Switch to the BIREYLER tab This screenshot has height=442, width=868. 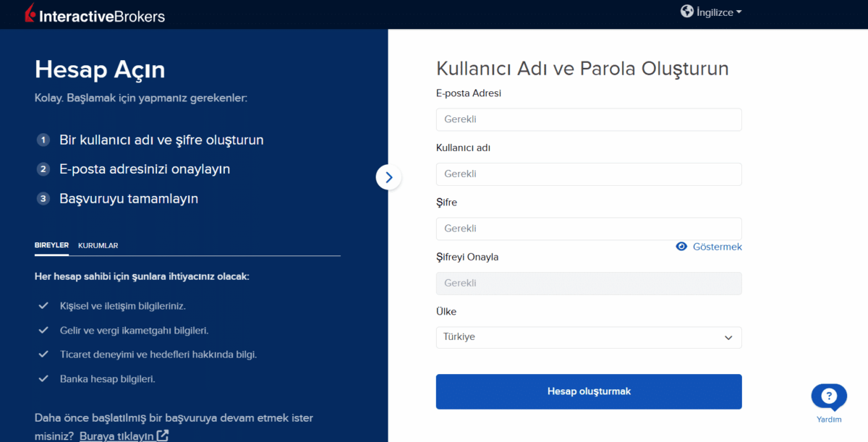point(51,245)
